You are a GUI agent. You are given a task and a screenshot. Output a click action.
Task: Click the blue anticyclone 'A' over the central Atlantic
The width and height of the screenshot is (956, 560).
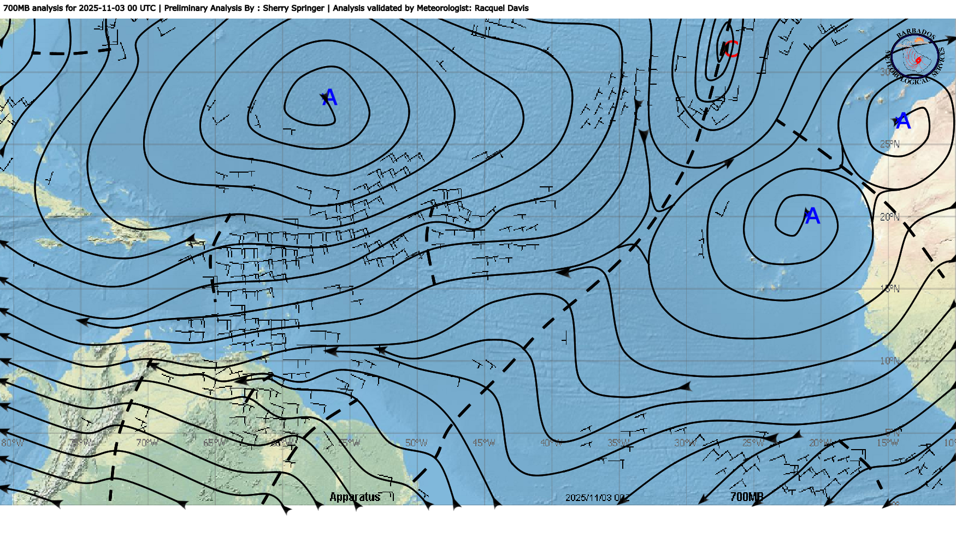tap(329, 98)
